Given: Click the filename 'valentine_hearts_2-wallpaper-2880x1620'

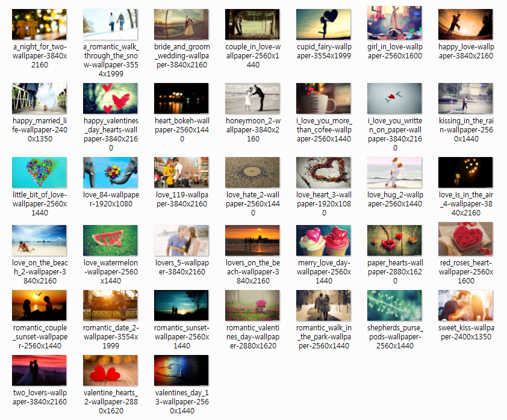Looking at the screenshot, I should point(111,401).
